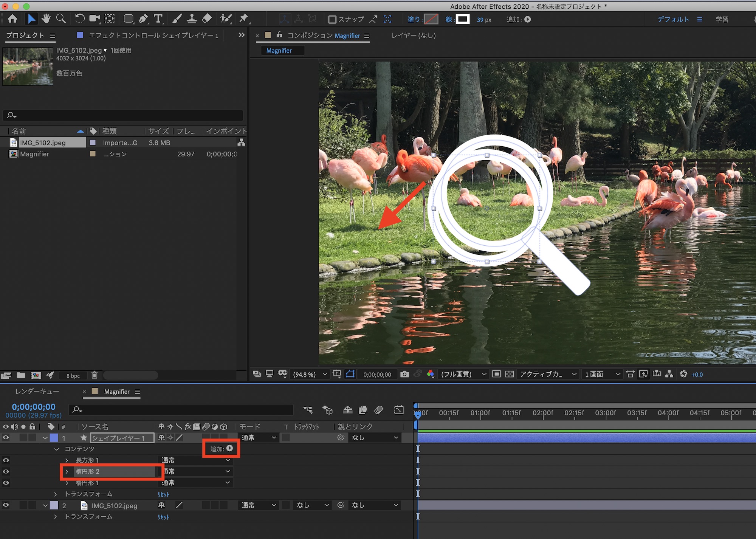Switch to the レンダーキュー tab

pos(37,392)
